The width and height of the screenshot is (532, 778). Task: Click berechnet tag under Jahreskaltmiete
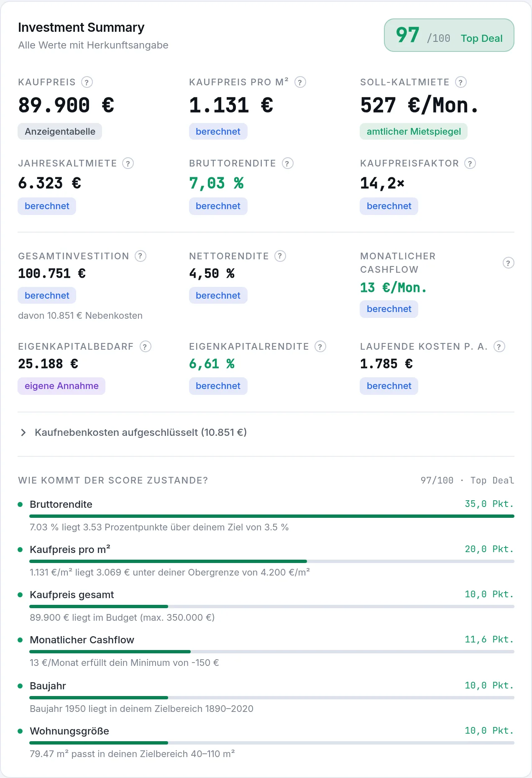click(47, 206)
